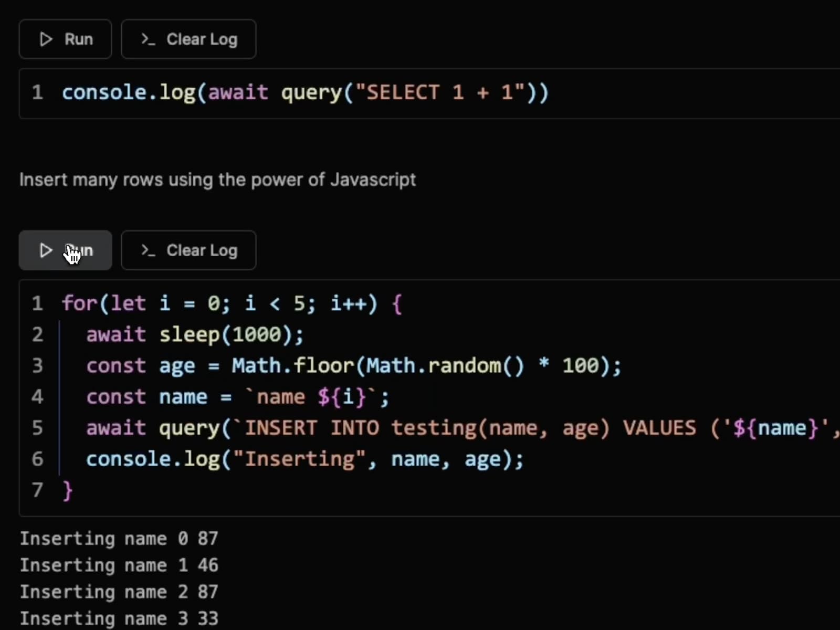The image size is (840, 630).
Task: Click the "Inserting name 0 87" log output
Action: (x=119, y=539)
